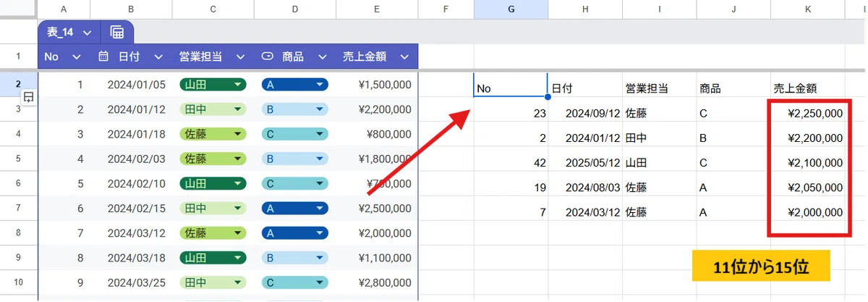Open the 田中 chip dropdown in row 7
The image size is (868, 302).
(237, 209)
